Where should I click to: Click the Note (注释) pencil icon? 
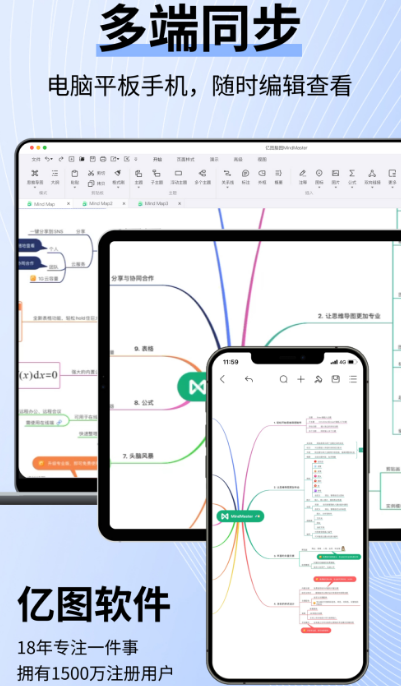tap(302, 173)
